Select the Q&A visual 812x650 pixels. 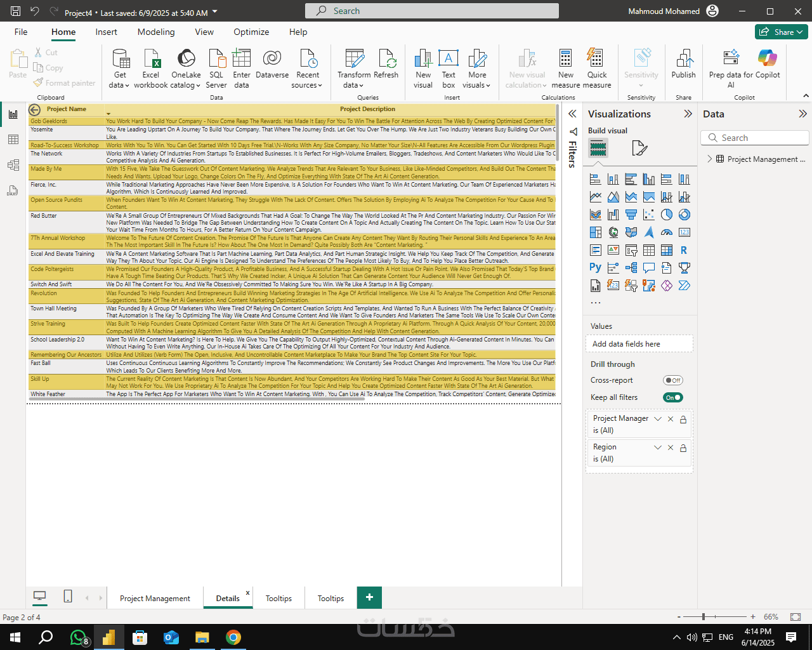click(648, 268)
